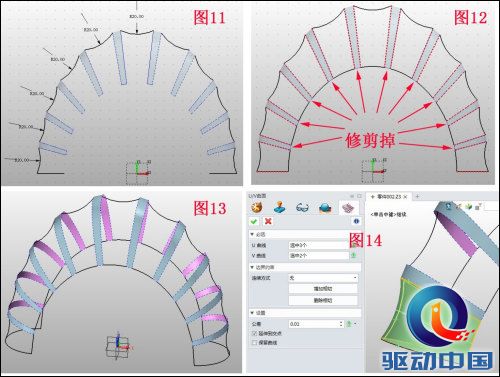This screenshot has width=500, height=377.
Task: Select the glasses view icon
Action: 302,208
